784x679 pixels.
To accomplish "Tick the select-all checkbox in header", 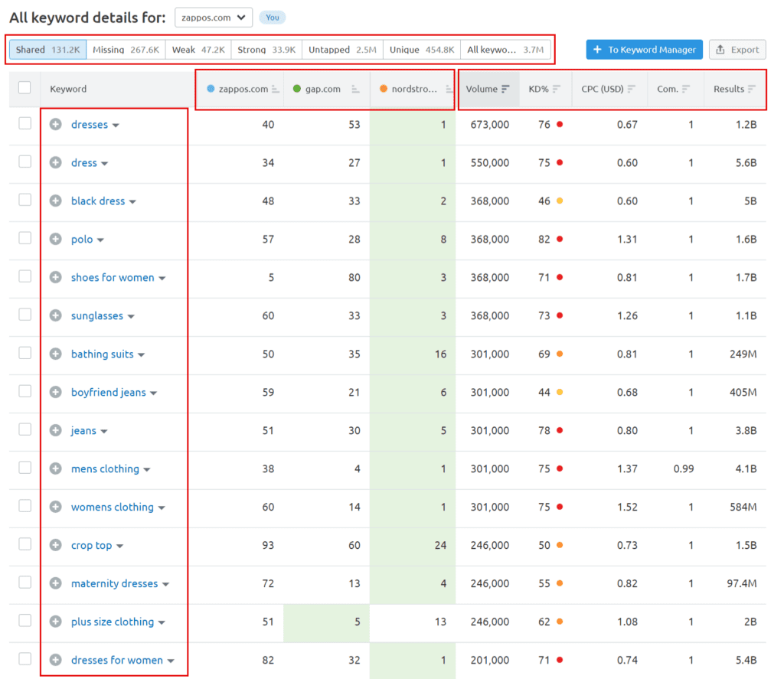I will point(24,87).
